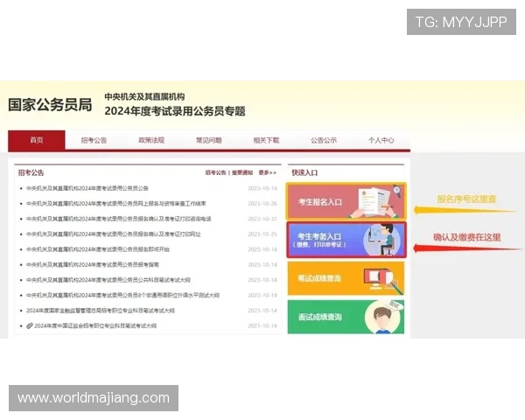Click the 国家公务员局 site title

point(50,105)
